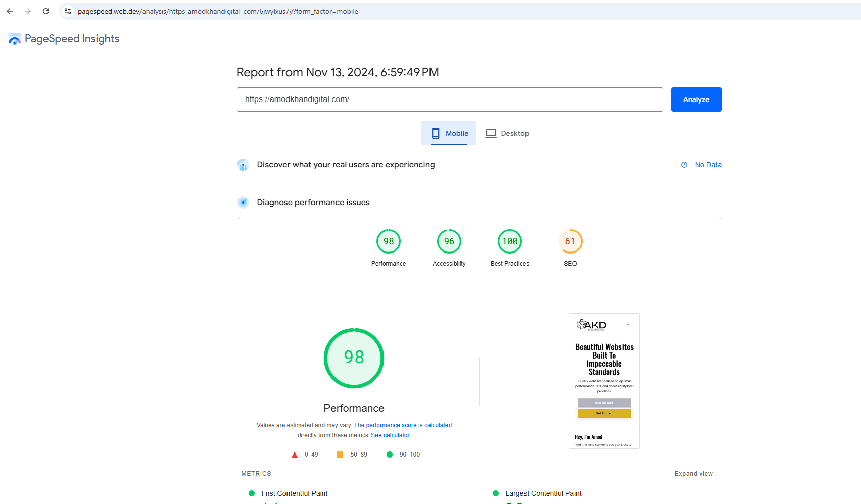Click the browser back arrow
This screenshot has width=861, height=504.
[x=10, y=11]
